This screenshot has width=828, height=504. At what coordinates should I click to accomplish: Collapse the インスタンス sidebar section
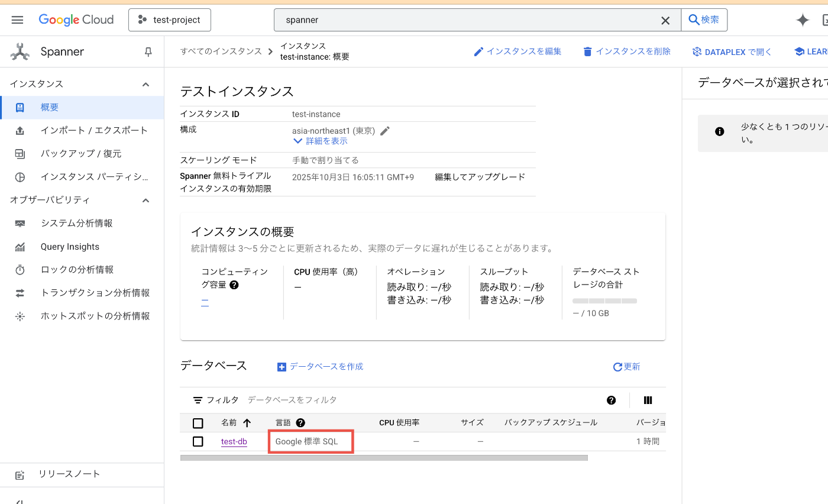145,85
